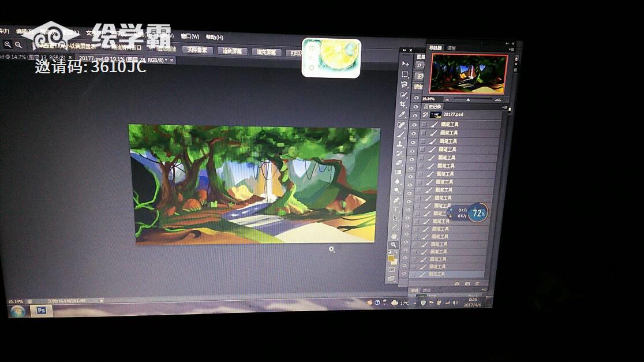The image size is (644, 362).
Task: Click the 填充屏幕 button
Action: (266, 52)
